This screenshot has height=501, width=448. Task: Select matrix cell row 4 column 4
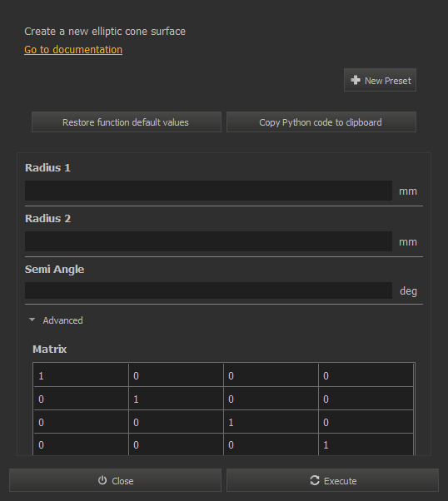pyautogui.click(x=366, y=444)
